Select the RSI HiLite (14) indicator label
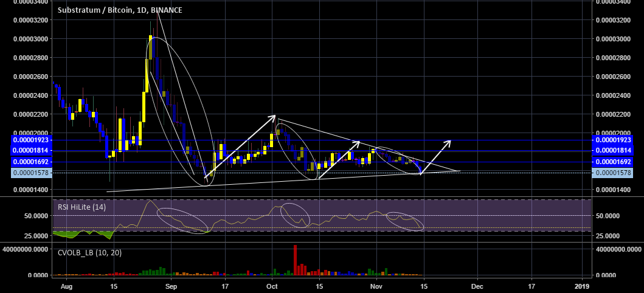Viewport: 644px width, 293px height. coord(80,207)
